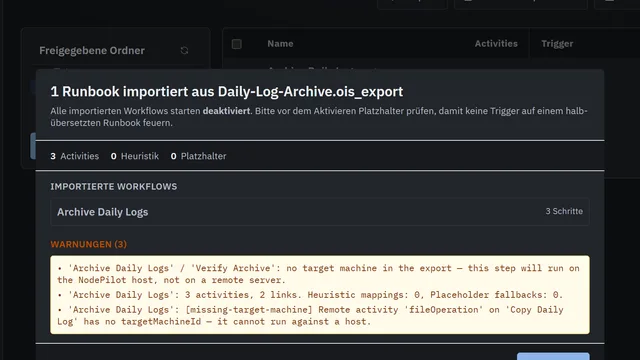Click the blue confirm button at dialog bottom
The image size is (640, 360).
click(553, 356)
